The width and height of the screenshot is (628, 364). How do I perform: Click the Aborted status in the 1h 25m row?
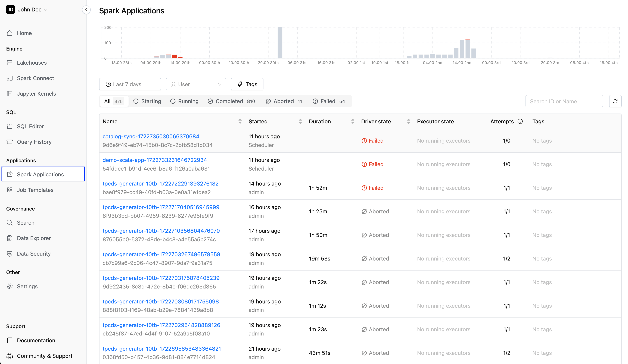(375, 212)
